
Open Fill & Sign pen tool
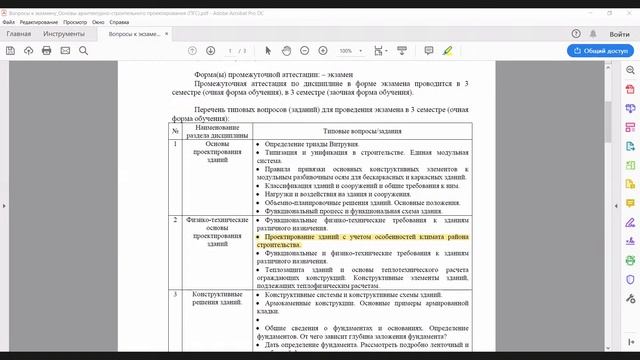point(630,222)
